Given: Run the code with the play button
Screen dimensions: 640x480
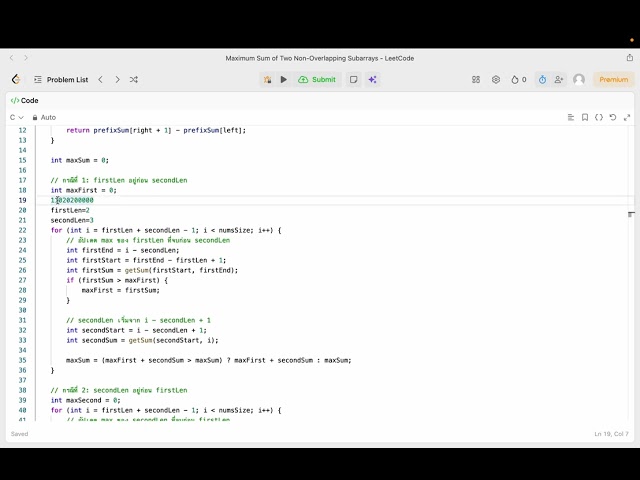Looking at the screenshot, I should [x=284, y=80].
